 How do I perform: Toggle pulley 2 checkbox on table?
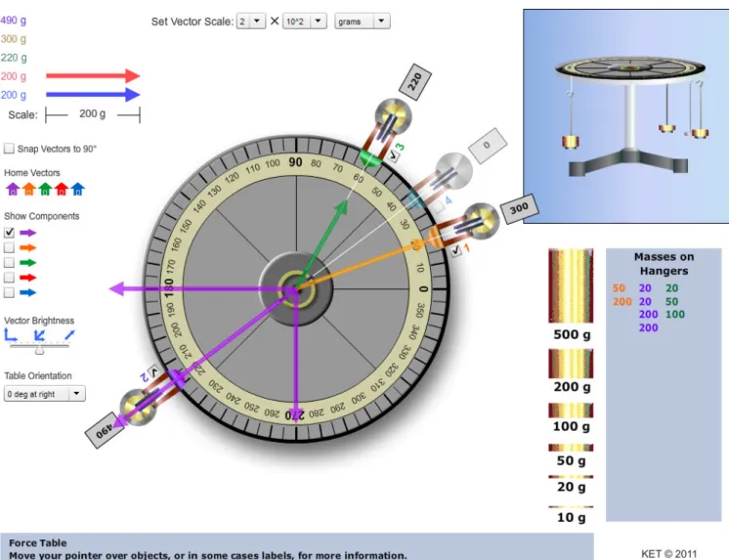[x=154, y=371]
